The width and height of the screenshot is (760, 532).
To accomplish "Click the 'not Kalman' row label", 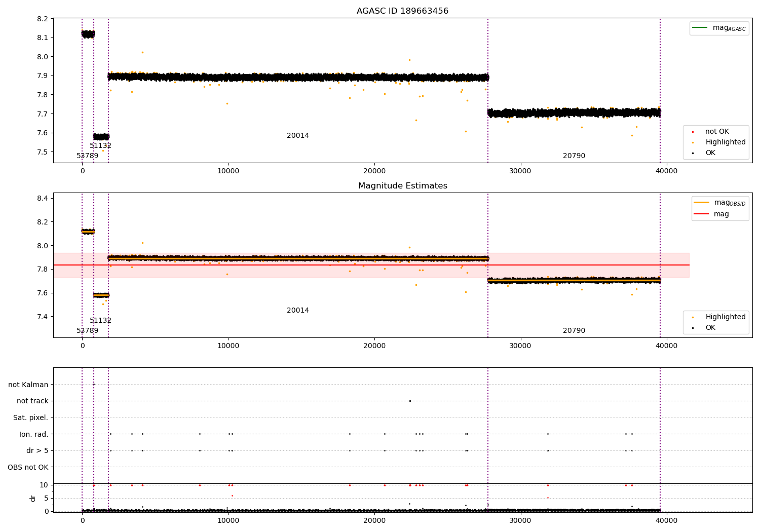I will [x=28, y=385].
